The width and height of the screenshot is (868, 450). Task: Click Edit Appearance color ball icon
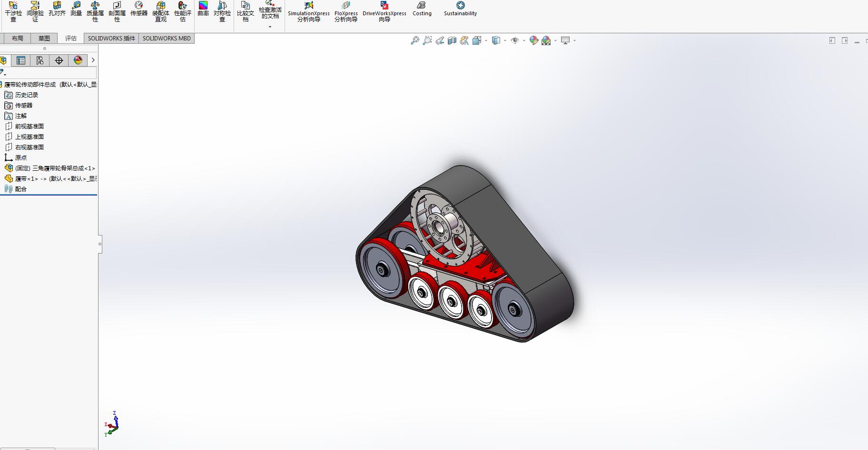(x=534, y=41)
